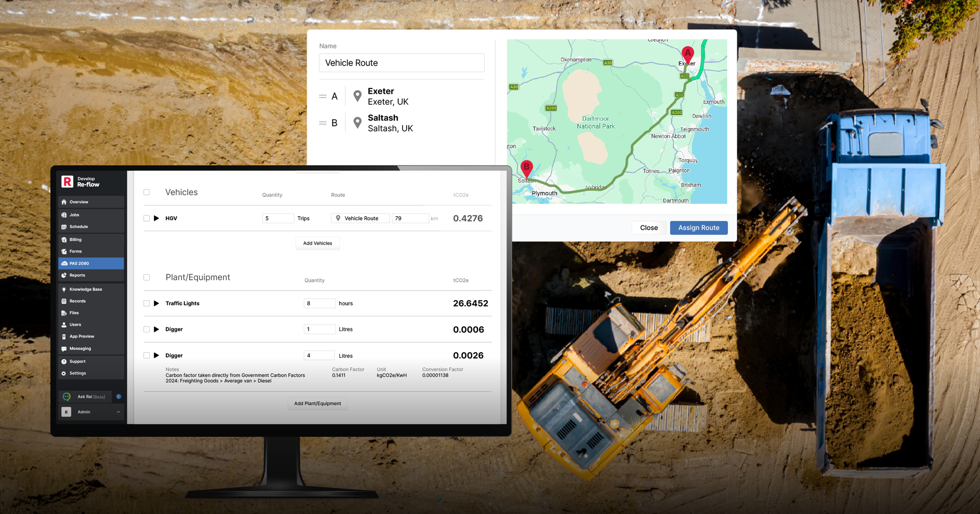Click the drag handle for stop B
980x514 pixels.
click(x=323, y=123)
